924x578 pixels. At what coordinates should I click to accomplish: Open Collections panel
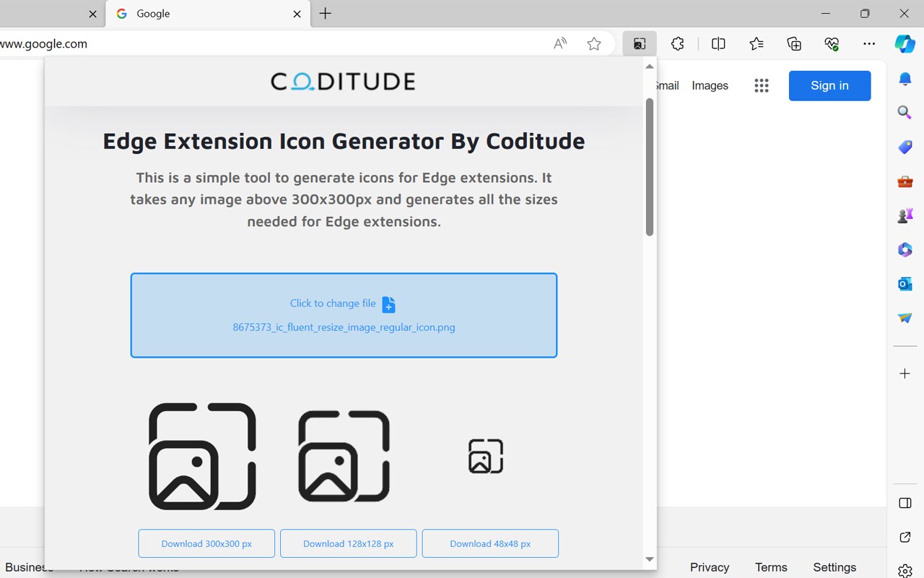click(x=794, y=44)
